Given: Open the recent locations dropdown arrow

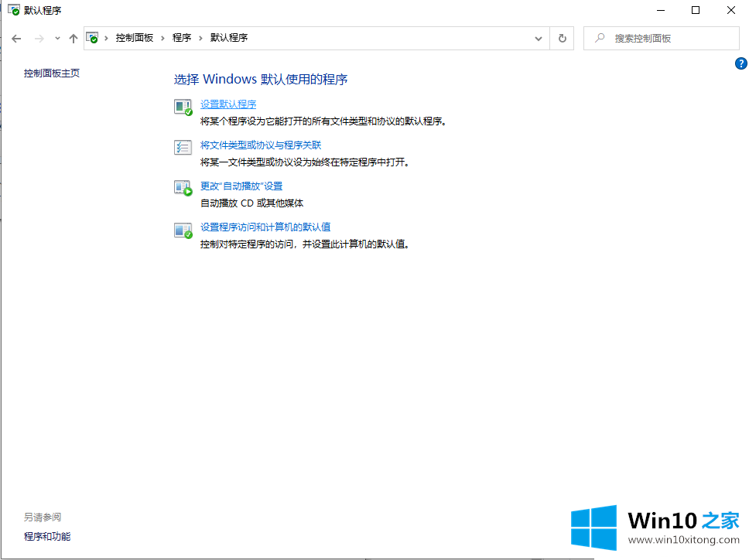Looking at the screenshot, I should [x=57, y=38].
